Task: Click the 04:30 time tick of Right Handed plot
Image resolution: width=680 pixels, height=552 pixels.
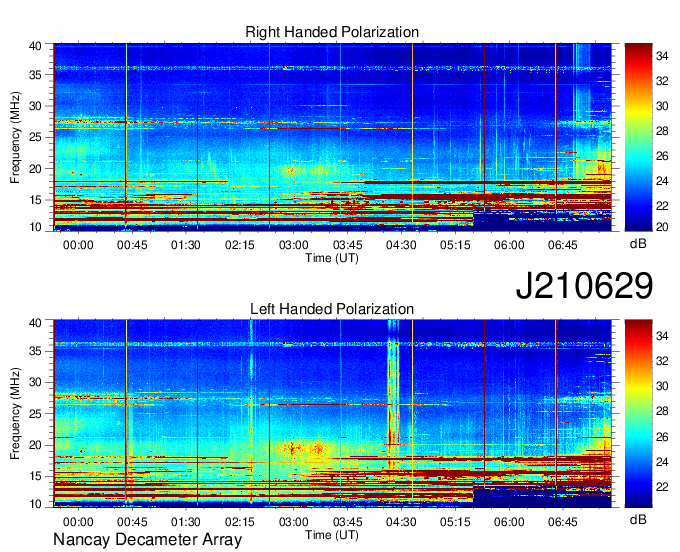Action: pyautogui.click(x=401, y=245)
